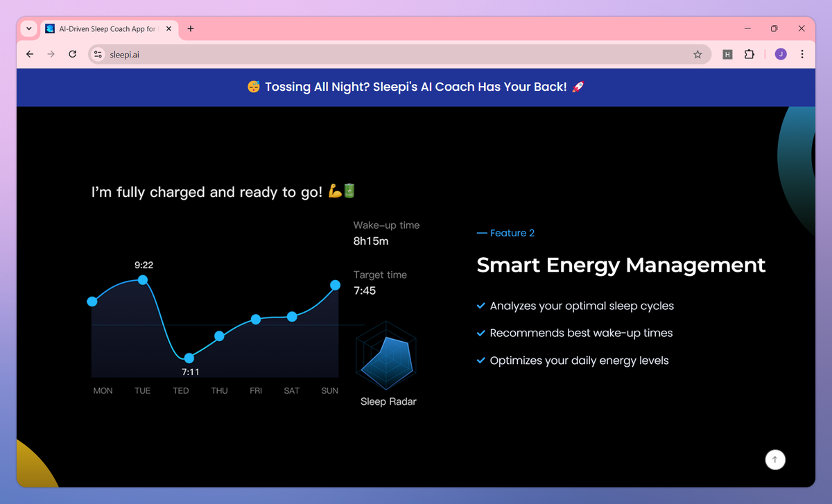This screenshot has width=832, height=504.
Task: Select the AI-Driven Sleep Coach App tab
Action: coord(104,28)
